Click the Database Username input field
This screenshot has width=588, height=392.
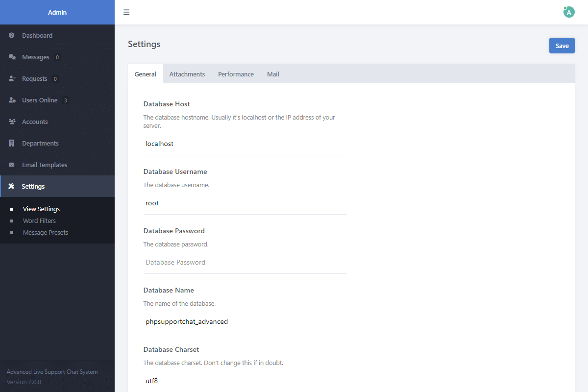coord(245,203)
